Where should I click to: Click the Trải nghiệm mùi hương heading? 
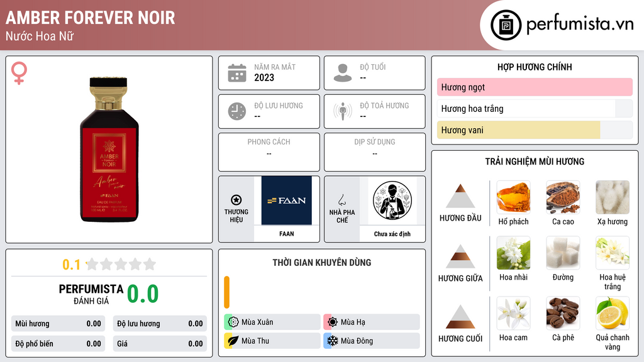click(535, 162)
